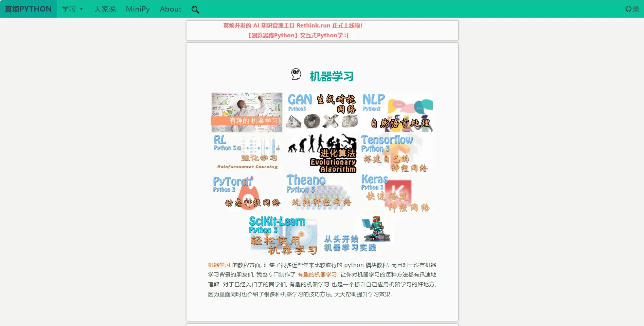Open the About page

coord(170,9)
